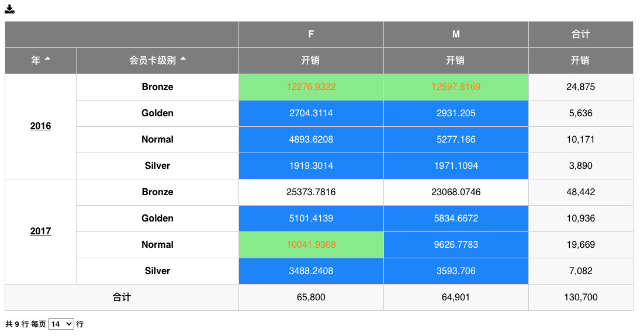Select the 2017 Silver row label
Screen dimensions: 644x336
tap(157, 271)
